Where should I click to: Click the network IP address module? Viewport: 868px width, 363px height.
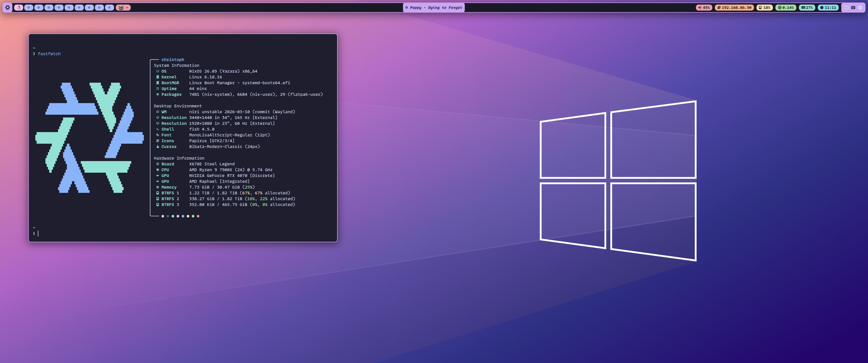734,7
